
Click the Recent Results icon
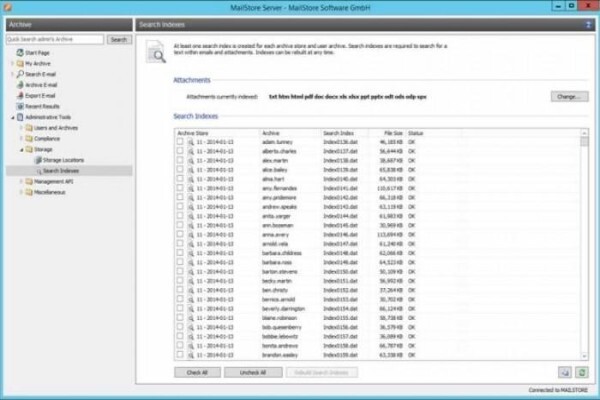[x=20, y=106]
